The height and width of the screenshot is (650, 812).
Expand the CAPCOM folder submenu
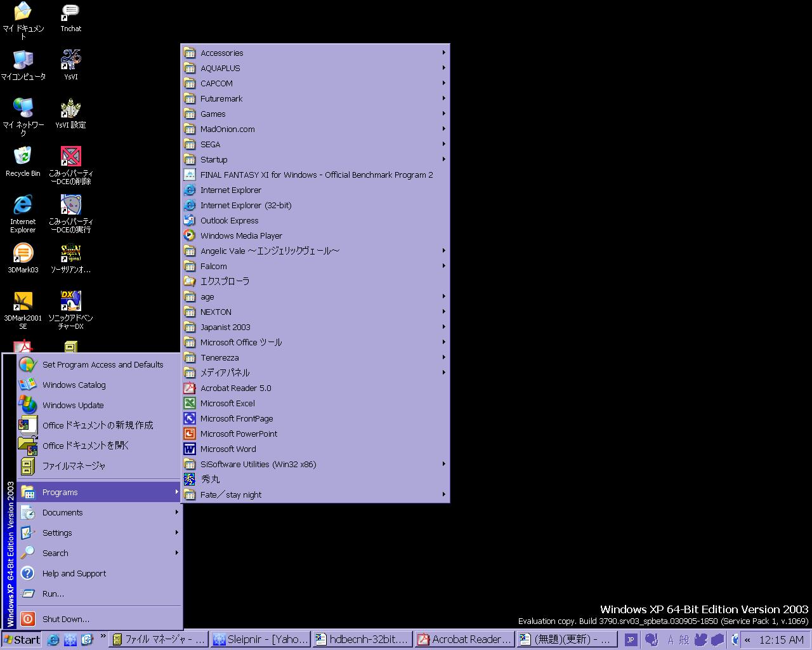tap(315, 83)
